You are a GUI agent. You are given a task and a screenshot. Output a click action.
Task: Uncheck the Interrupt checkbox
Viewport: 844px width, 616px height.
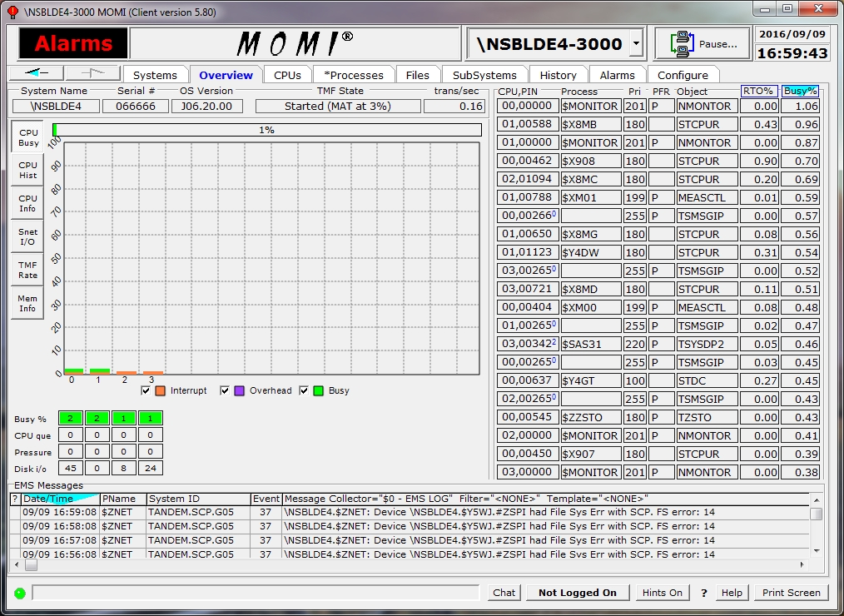[x=146, y=390]
